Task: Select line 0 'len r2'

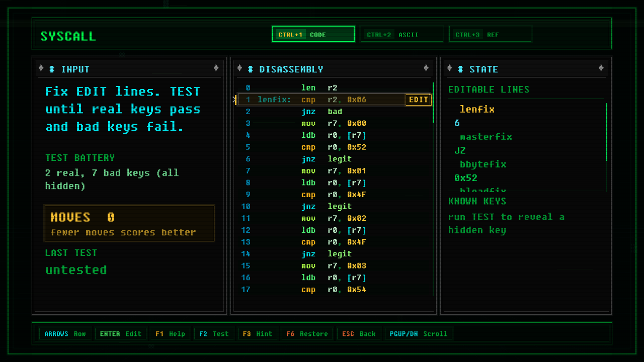Action: pyautogui.click(x=335, y=87)
